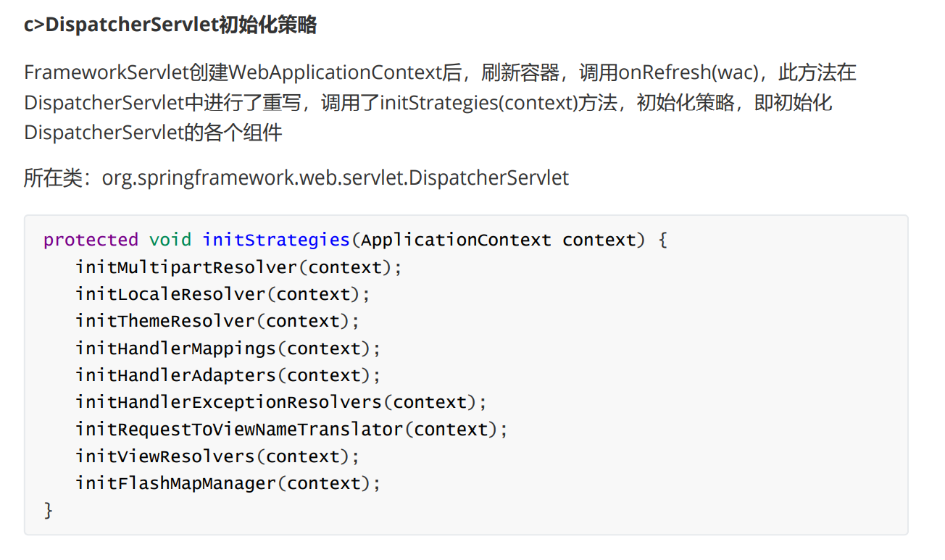945x560 pixels.
Task: Click the initViewResolvers(context) line
Action: click(x=217, y=456)
